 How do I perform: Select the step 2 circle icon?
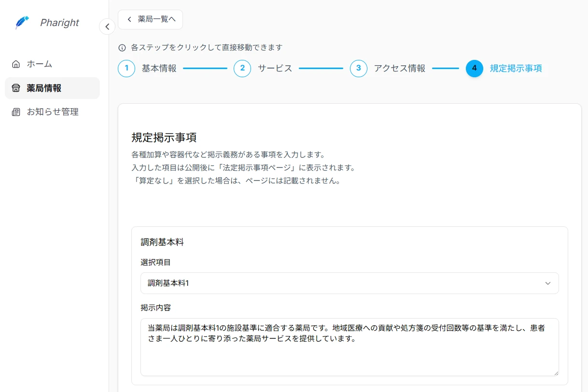pos(242,69)
